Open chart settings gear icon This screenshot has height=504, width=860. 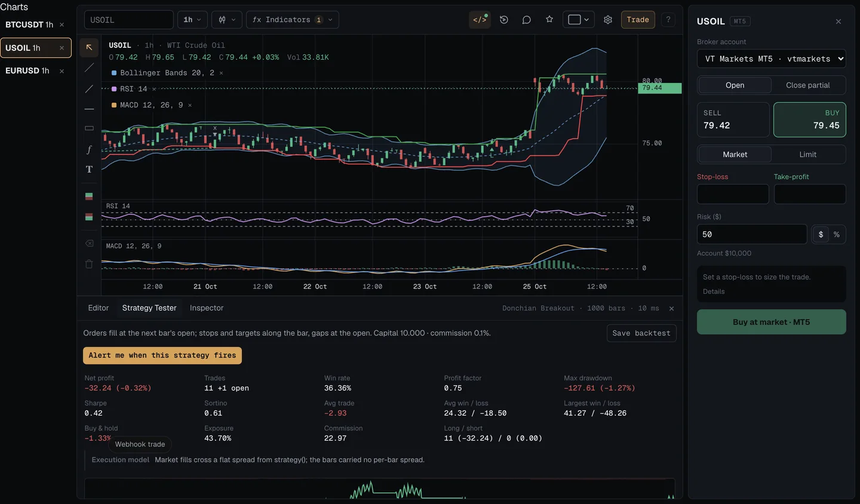point(608,20)
